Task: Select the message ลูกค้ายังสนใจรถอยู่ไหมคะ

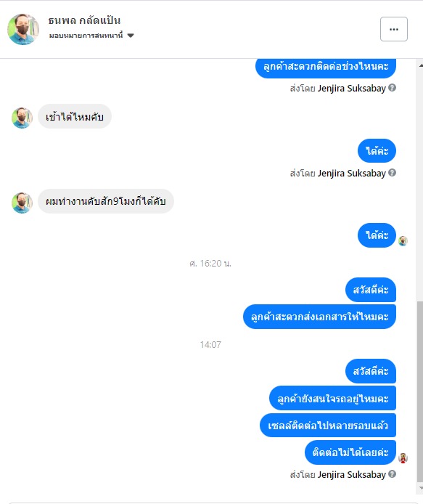Action: pyautogui.click(x=333, y=399)
